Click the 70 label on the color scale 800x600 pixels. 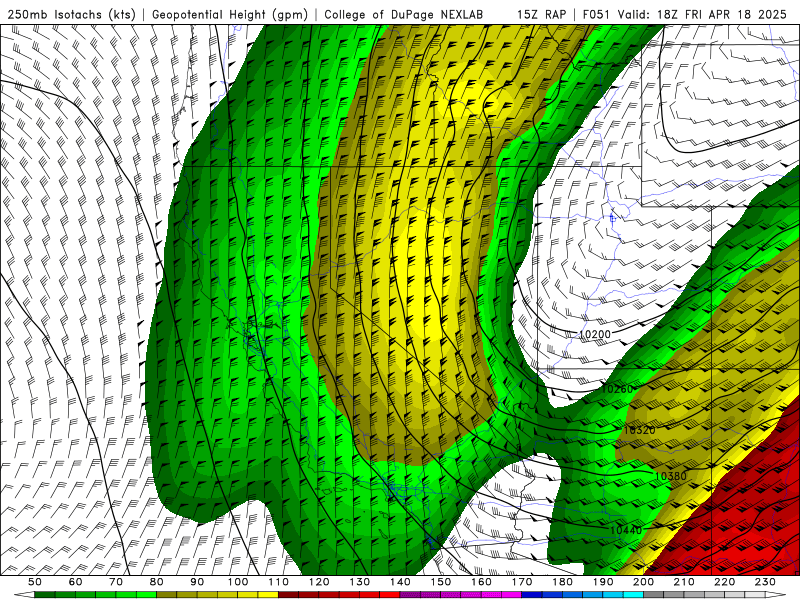pos(116,582)
